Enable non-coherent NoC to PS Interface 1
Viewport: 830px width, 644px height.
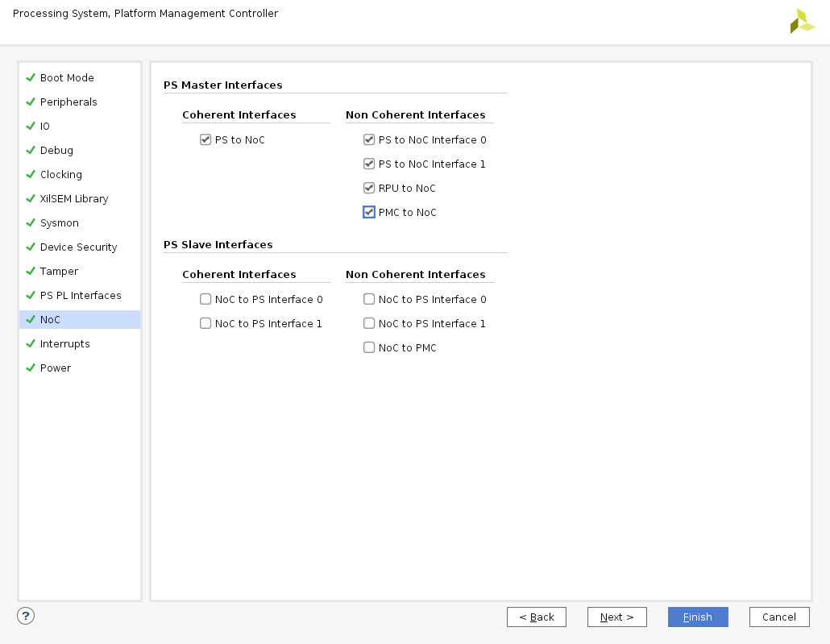click(x=369, y=324)
